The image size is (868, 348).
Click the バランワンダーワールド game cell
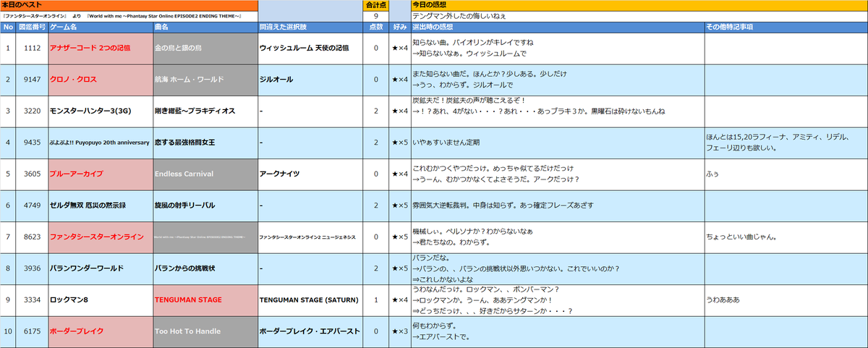(100, 268)
